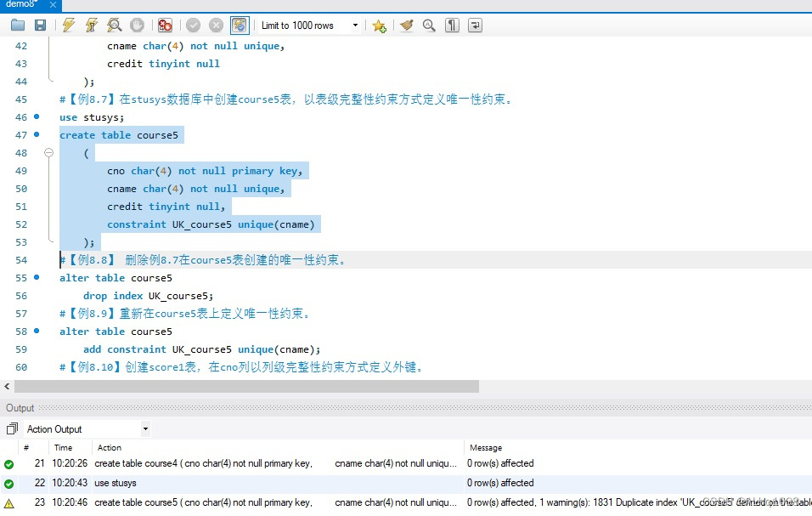
Task: Select output row 23 create table course5
Action: (406, 502)
